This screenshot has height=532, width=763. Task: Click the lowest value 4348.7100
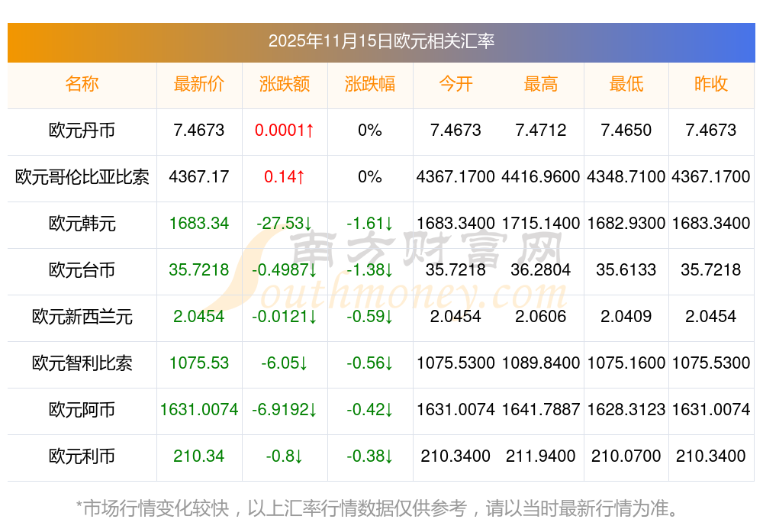pyautogui.click(x=626, y=176)
